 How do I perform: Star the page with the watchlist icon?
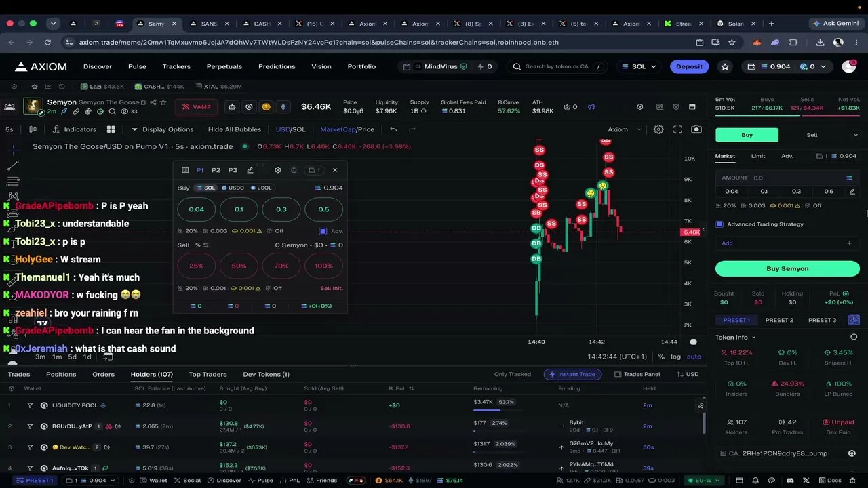[725, 66]
